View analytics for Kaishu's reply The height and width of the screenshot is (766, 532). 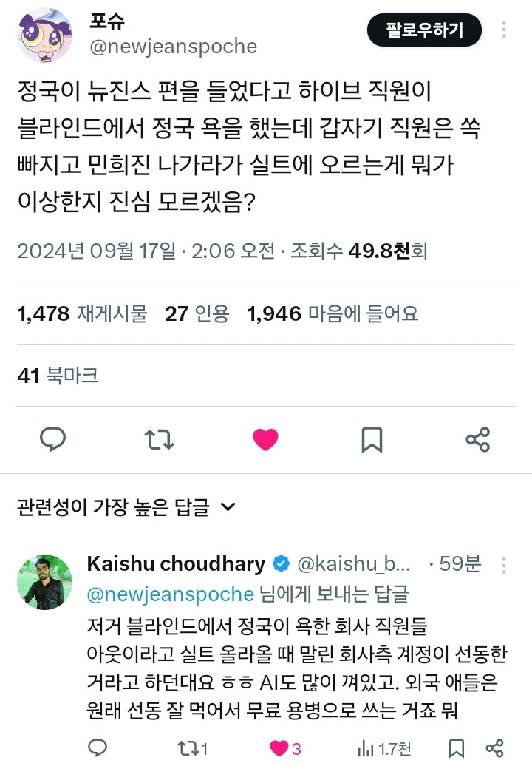click(384, 748)
